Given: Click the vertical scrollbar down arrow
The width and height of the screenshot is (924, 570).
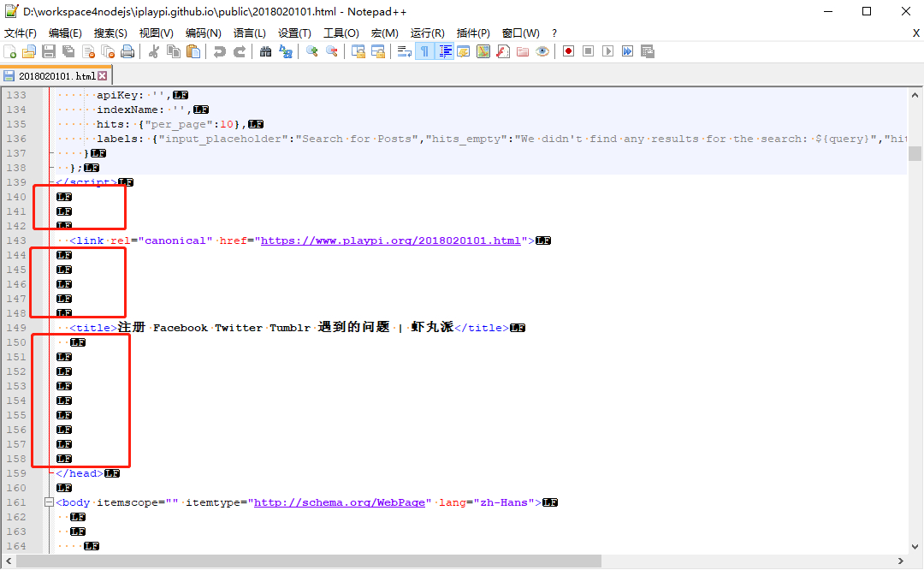Looking at the screenshot, I should click(x=915, y=546).
